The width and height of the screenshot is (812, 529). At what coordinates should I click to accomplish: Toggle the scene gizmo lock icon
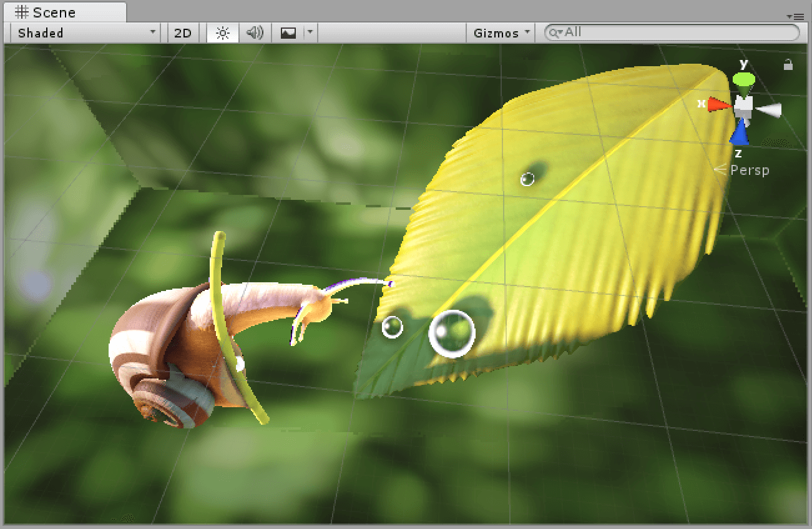click(788, 64)
